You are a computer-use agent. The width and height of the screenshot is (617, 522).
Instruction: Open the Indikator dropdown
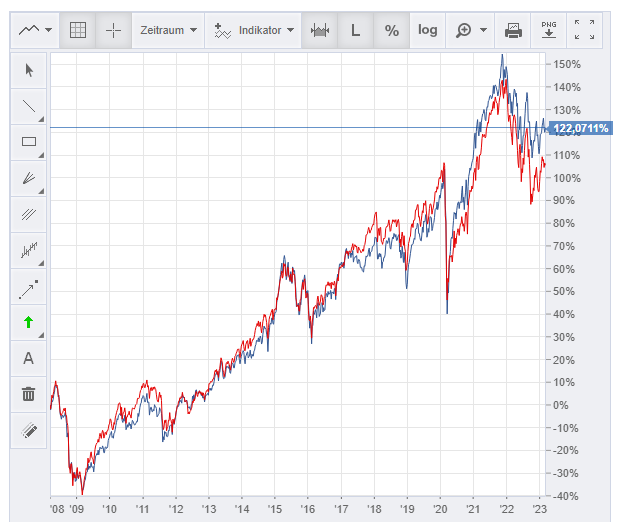click(253, 30)
